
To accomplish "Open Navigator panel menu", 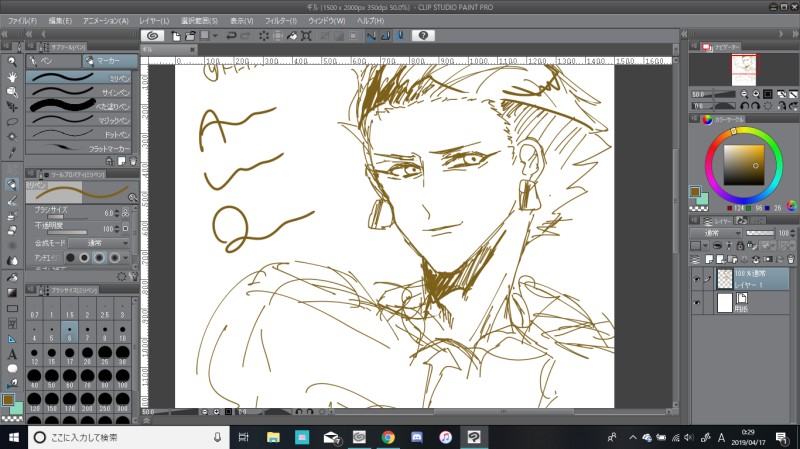I will (694, 47).
